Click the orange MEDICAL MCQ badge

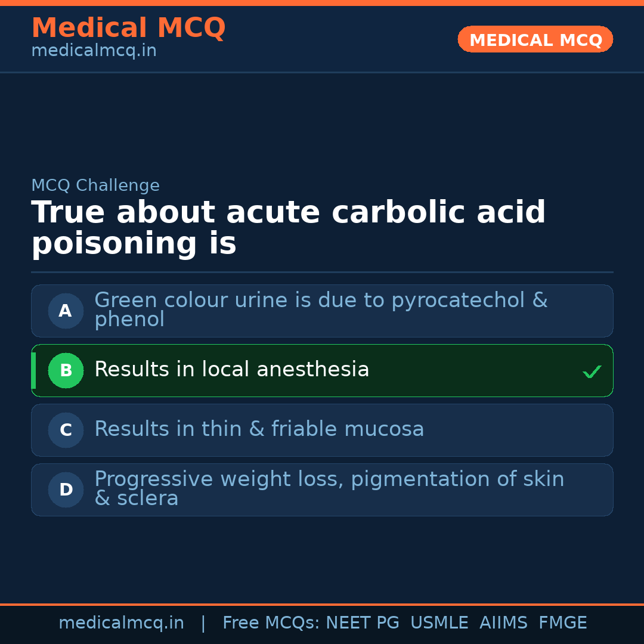pos(535,40)
